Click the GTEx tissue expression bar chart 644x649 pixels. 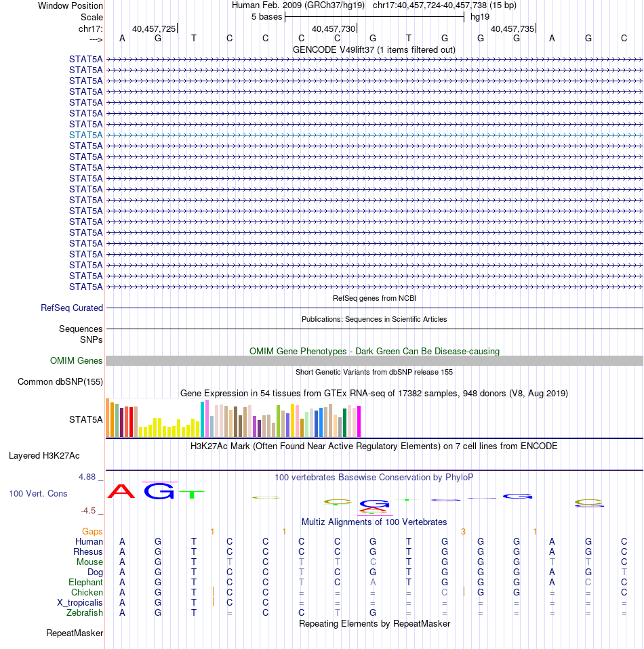pos(234,417)
